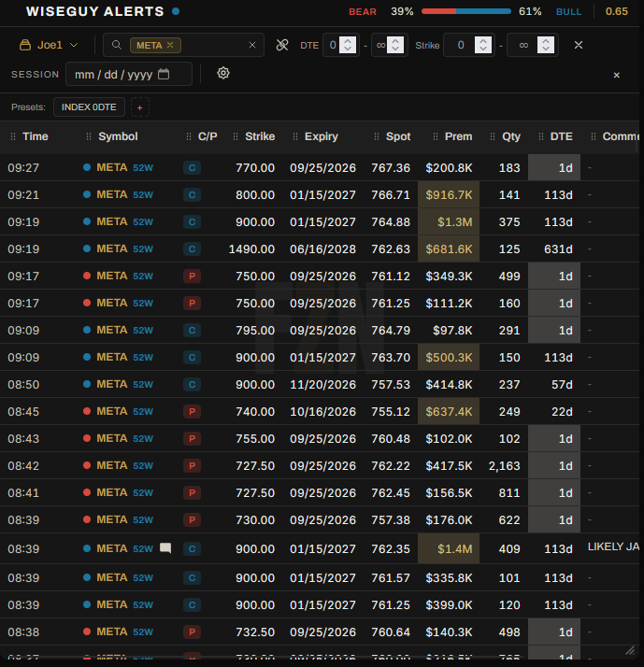Click the 767.36 spot price

(391, 167)
